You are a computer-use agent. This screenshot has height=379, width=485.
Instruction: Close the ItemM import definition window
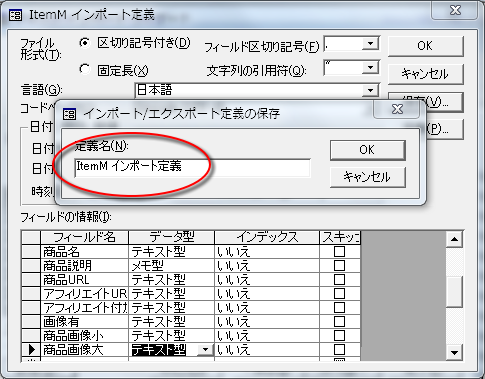[x=455, y=10]
